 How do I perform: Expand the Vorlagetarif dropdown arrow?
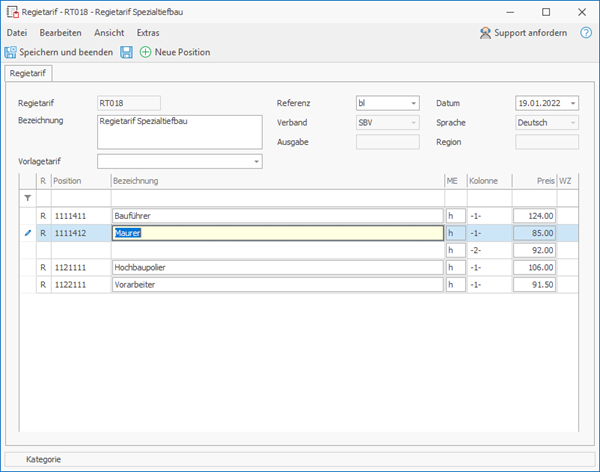click(x=256, y=162)
